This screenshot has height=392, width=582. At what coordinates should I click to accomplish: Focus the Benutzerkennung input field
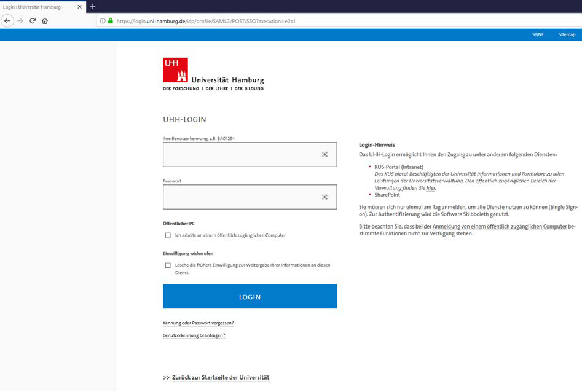pyautogui.click(x=250, y=154)
